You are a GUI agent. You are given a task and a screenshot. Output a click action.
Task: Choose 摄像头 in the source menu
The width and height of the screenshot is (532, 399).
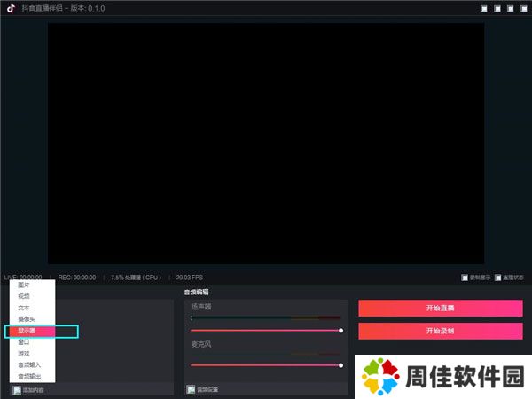pos(27,319)
